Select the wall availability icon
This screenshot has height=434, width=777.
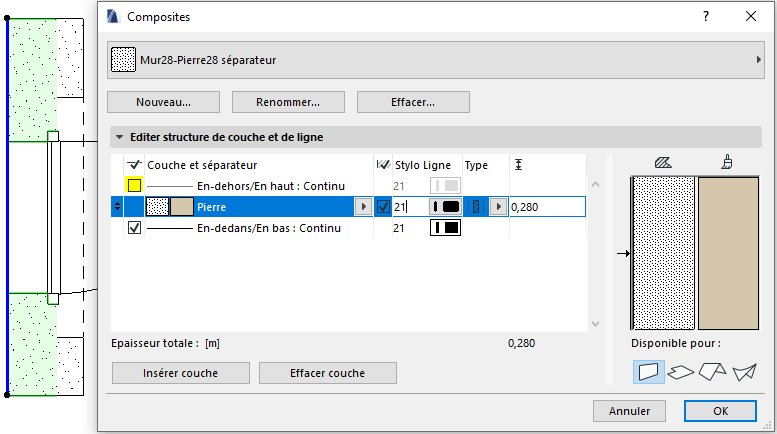[649, 372]
